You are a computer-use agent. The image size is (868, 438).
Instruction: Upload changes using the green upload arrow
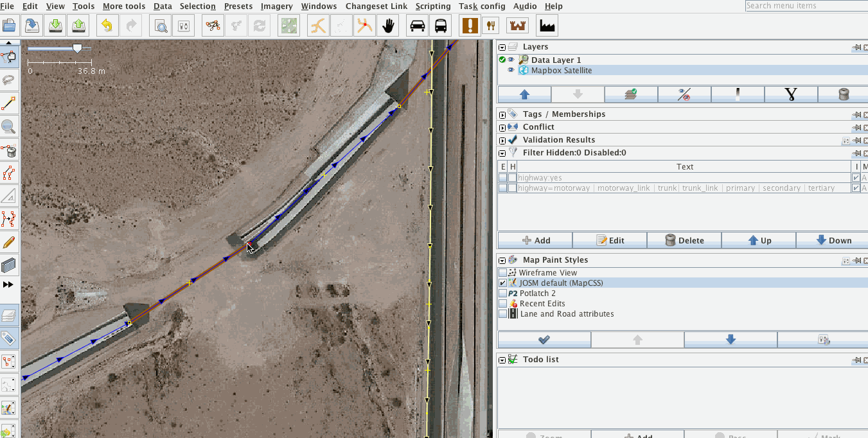click(x=78, y=25)
